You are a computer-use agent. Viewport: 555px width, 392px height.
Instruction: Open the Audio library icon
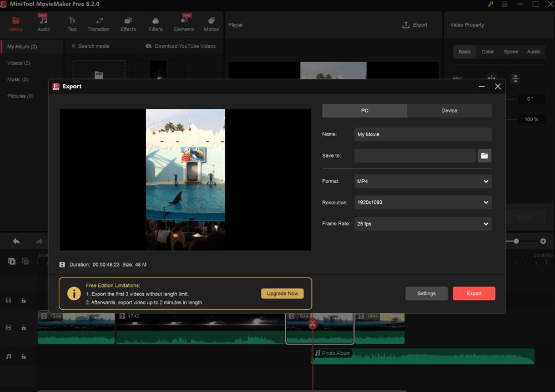[43, 24]
